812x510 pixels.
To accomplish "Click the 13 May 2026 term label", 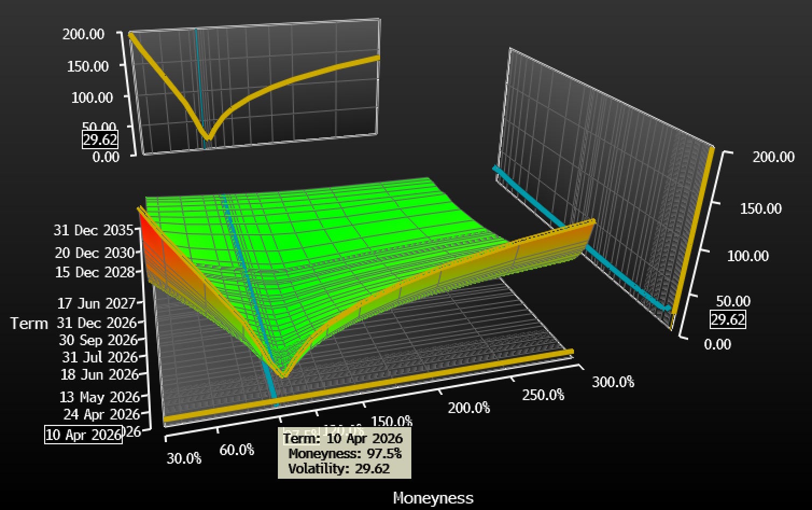I will 100,397.
